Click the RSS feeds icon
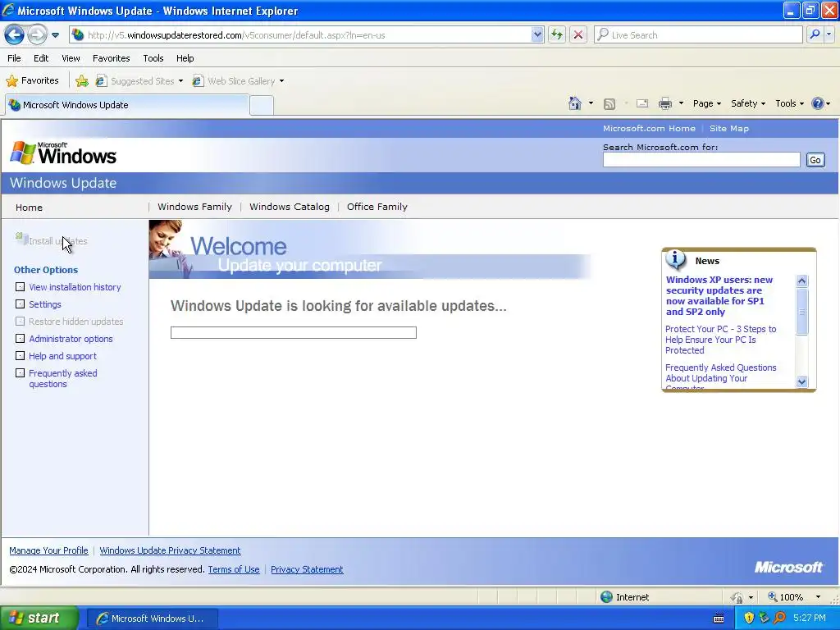Viewport: 840px width, 630px height. pos(609,104)
